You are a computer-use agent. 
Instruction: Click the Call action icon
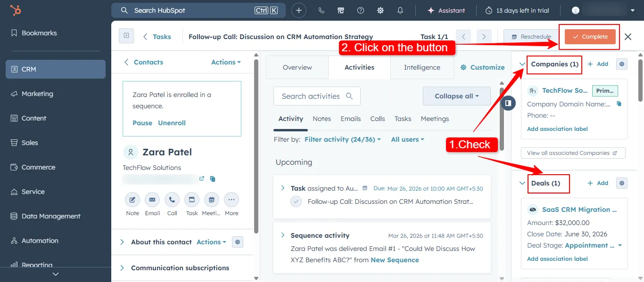tap(172, 200)
